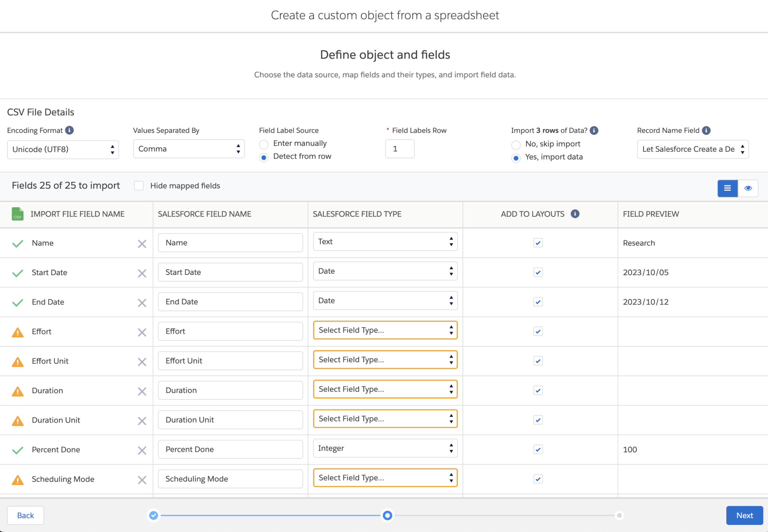Switch to spreadsheet preview with the eye icon

[748, 188]
